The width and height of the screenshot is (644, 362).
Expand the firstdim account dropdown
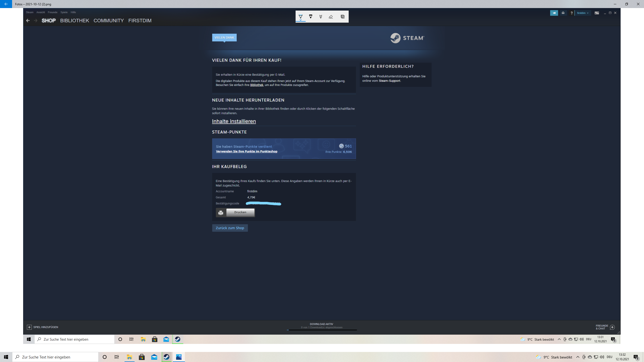click(583, 13)
